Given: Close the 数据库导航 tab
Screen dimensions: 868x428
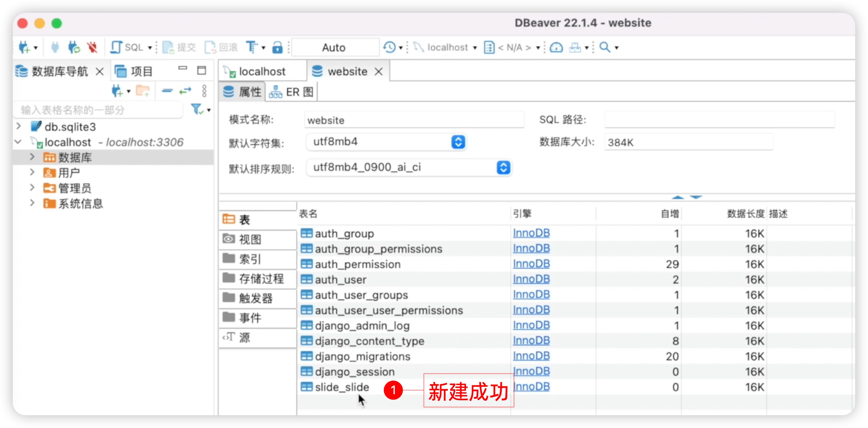Looking at the screenshot, I should pyautogui.click(x=100, y=72).
